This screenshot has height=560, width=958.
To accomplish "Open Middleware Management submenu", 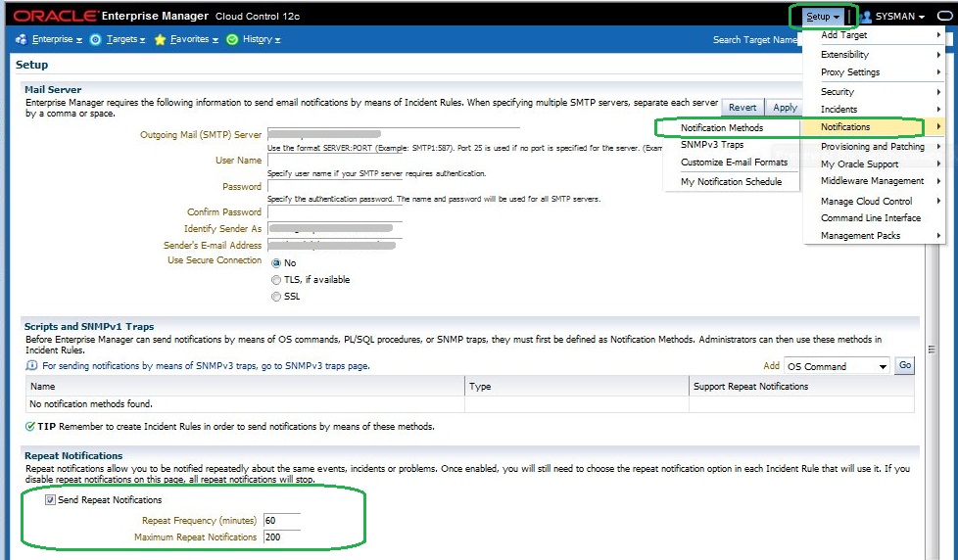I will click(x=874, y=181).
